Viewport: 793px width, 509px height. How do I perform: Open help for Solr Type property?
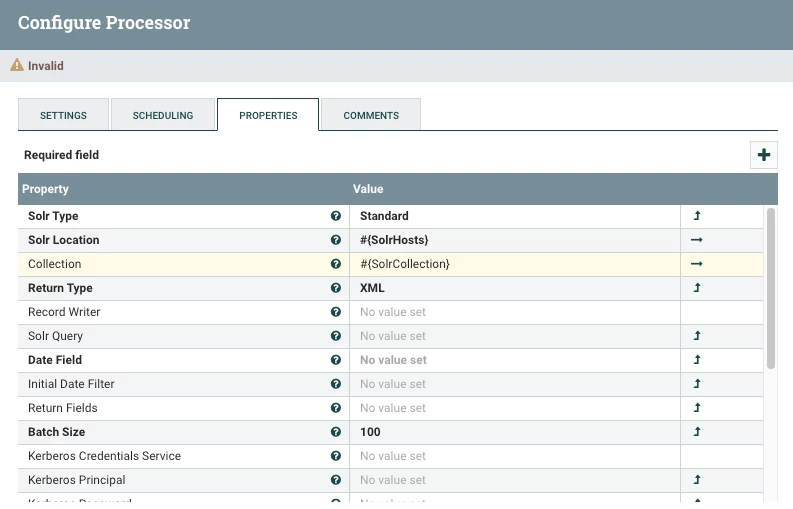(336, 216)
